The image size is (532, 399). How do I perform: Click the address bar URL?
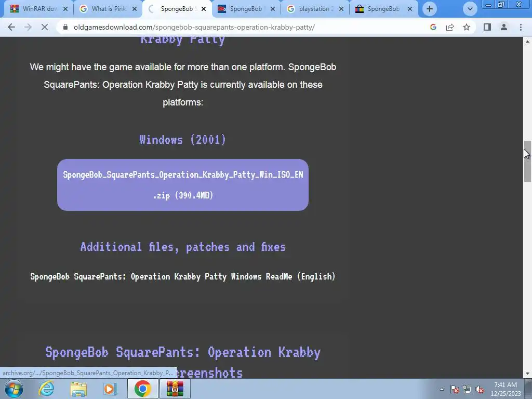point(194,27)
